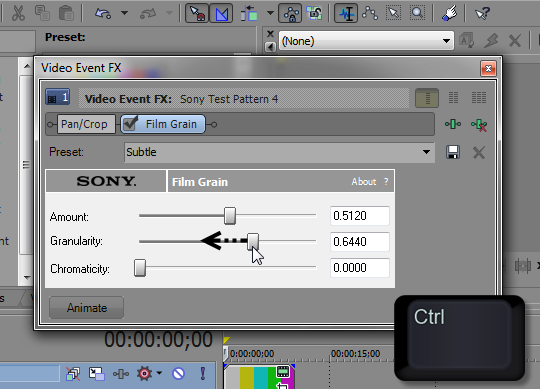Select the Zoom magnifier tool
Viewport: 540px width, 389px height.
tap(417, 13)
